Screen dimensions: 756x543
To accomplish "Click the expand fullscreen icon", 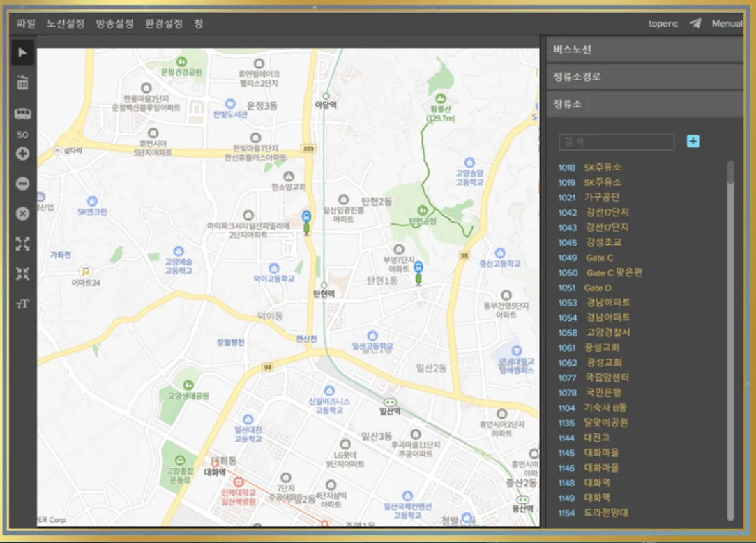I will (x=22, y=244).
